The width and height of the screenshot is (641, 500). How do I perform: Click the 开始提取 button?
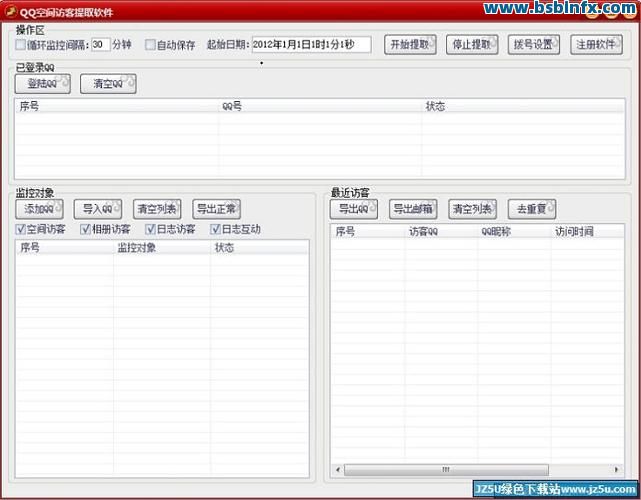[410, 45]
